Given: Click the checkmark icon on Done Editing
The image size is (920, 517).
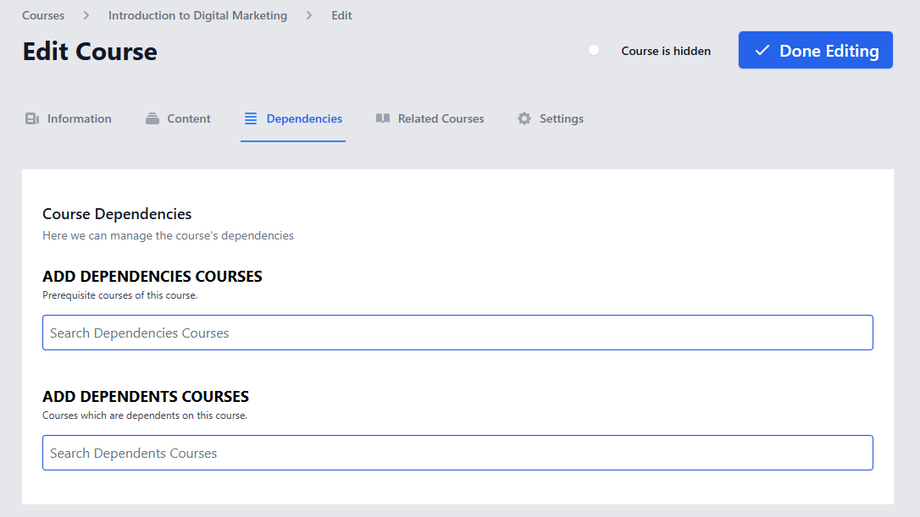Looking at the screenshot, I should (x=762, y=51).
